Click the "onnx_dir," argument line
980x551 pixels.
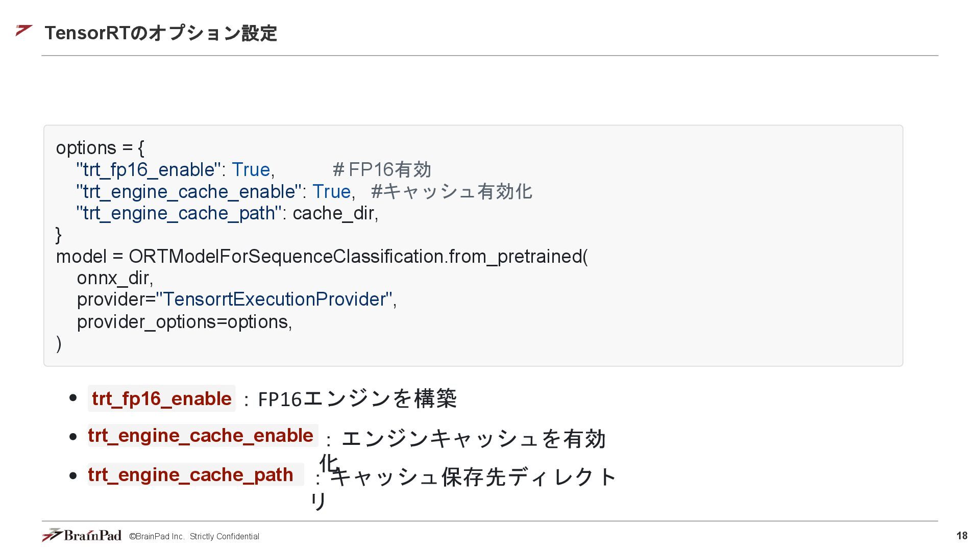115,278
